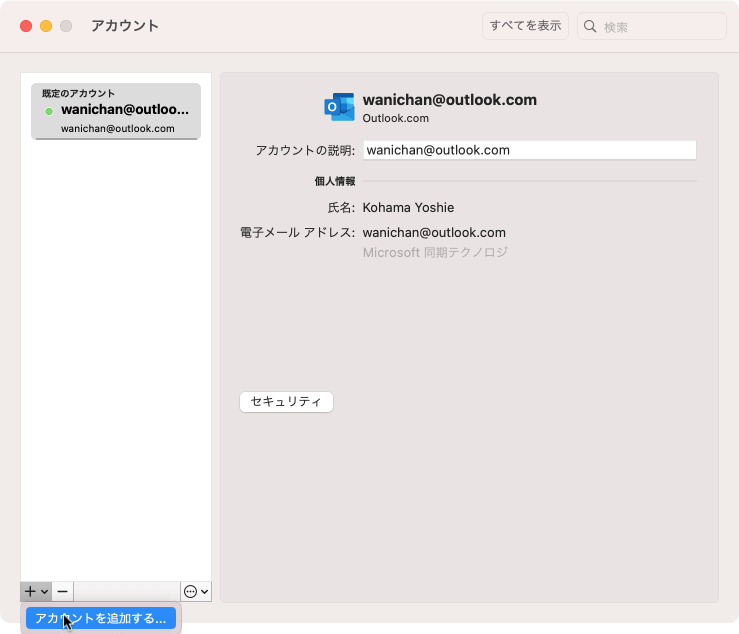Screen dimensions: 739x634
Task: Click the name Kohama Yoshie
Action: (x=408, y=207)
